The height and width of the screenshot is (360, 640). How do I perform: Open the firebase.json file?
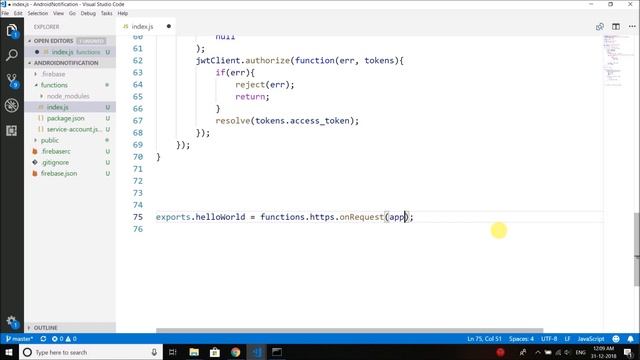coord(70,173)
